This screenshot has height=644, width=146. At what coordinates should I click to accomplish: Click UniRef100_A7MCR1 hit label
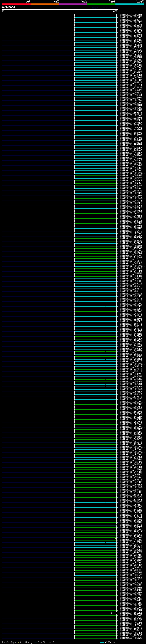(131, 547)
